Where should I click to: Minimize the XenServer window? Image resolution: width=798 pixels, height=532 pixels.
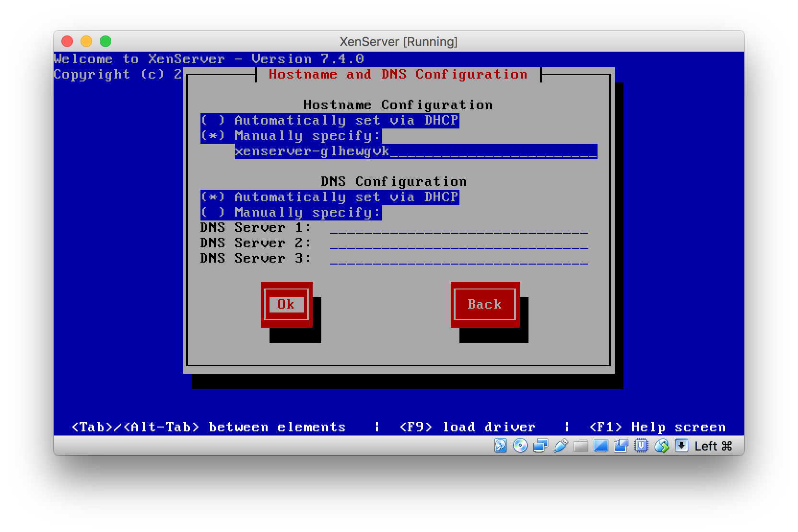[86, 41]
